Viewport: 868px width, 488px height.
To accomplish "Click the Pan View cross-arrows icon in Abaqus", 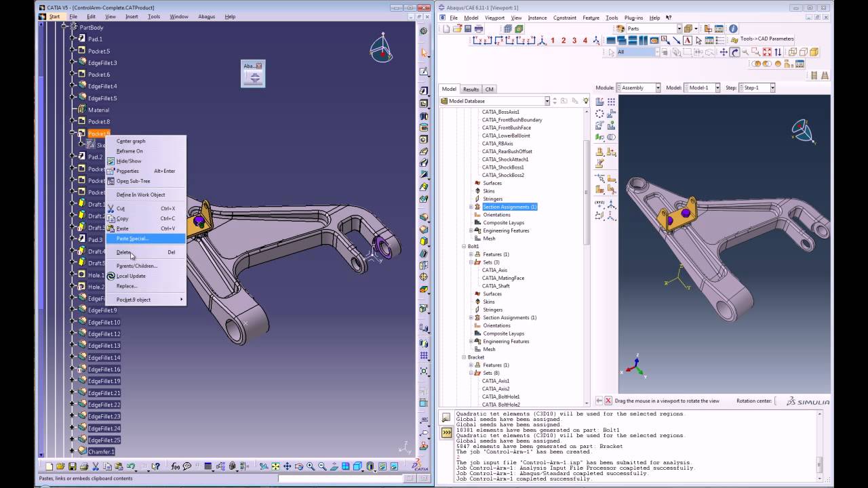I will pyautogui.click(x=724, y=52).
